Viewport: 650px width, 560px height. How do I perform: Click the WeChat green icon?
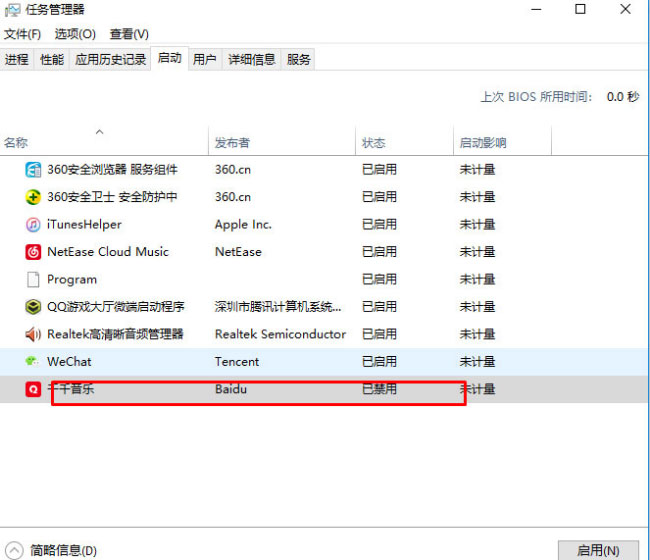(32, 361)
